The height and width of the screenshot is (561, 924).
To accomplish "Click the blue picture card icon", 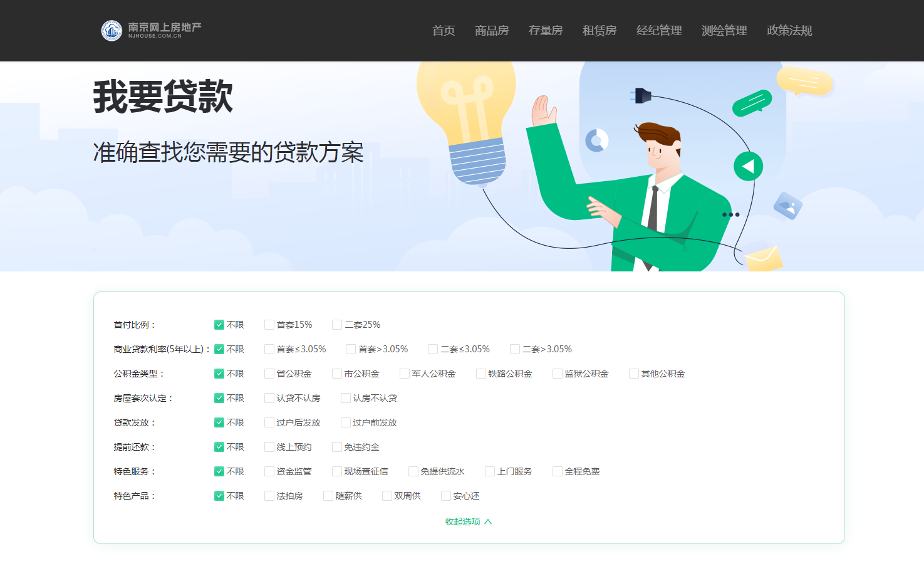I will point(787,206).
